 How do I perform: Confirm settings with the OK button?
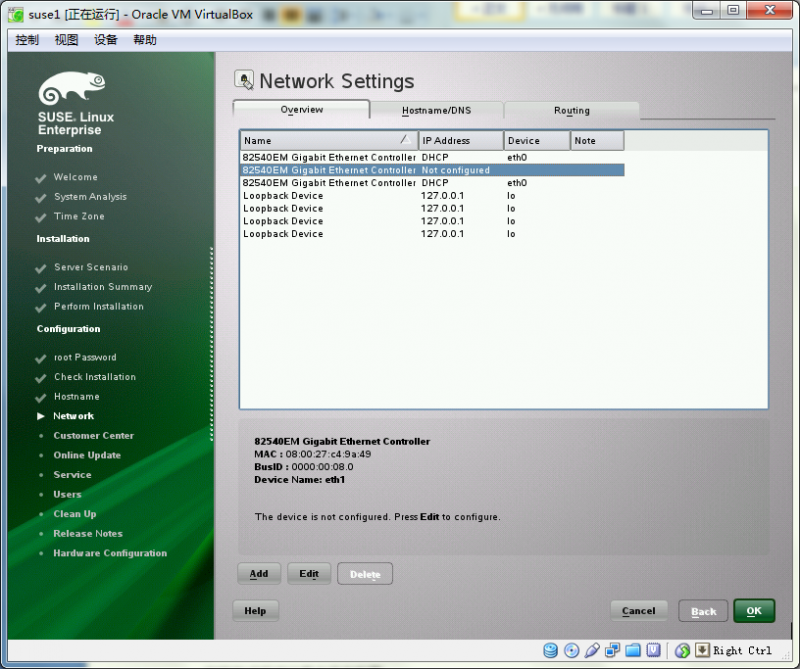(x=754, y=610)
